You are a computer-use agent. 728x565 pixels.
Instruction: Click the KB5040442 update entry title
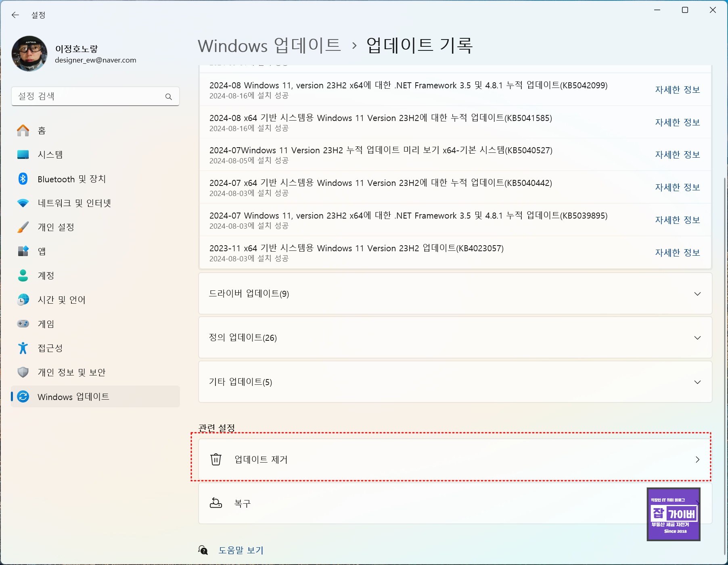click(381, 183)
